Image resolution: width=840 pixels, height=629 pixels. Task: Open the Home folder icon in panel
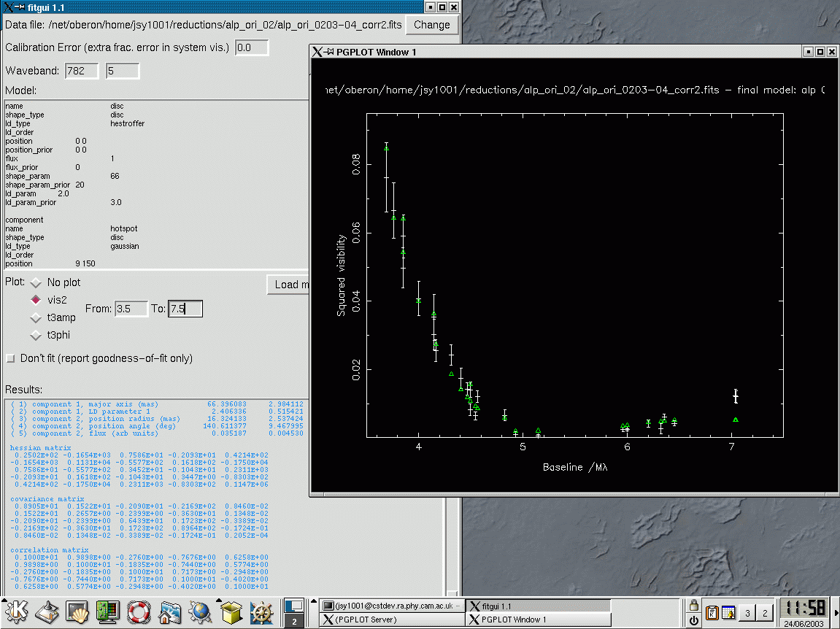(170, 612)
